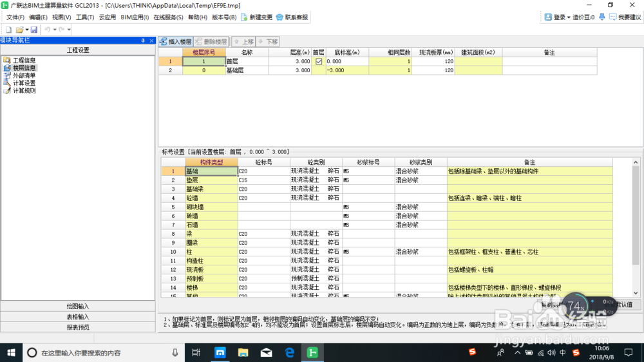The image size is (644, 362).
Task: Open the BIM应用(I) menu
Action: (135, 17)
